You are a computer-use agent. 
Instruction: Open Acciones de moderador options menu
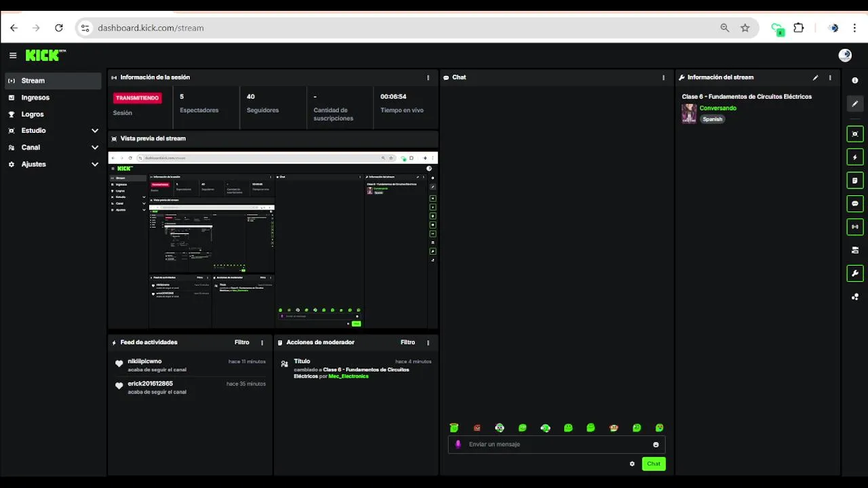coord(428,342)
